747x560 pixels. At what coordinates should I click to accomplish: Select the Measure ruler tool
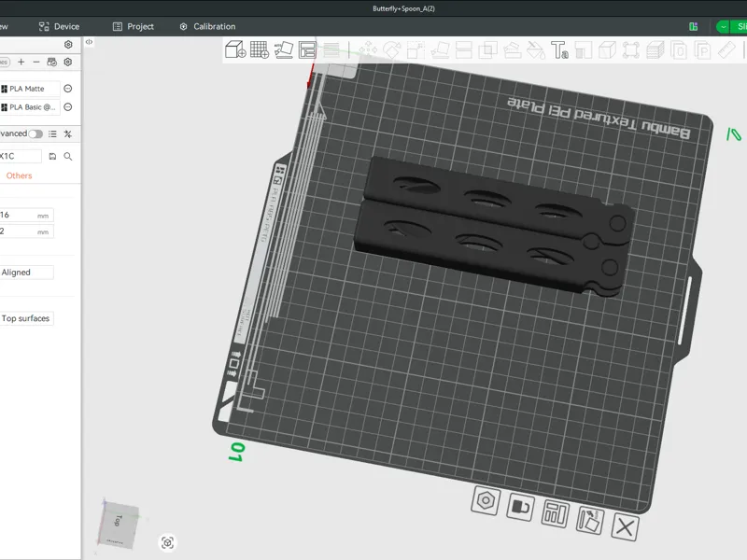coord(726,49)
